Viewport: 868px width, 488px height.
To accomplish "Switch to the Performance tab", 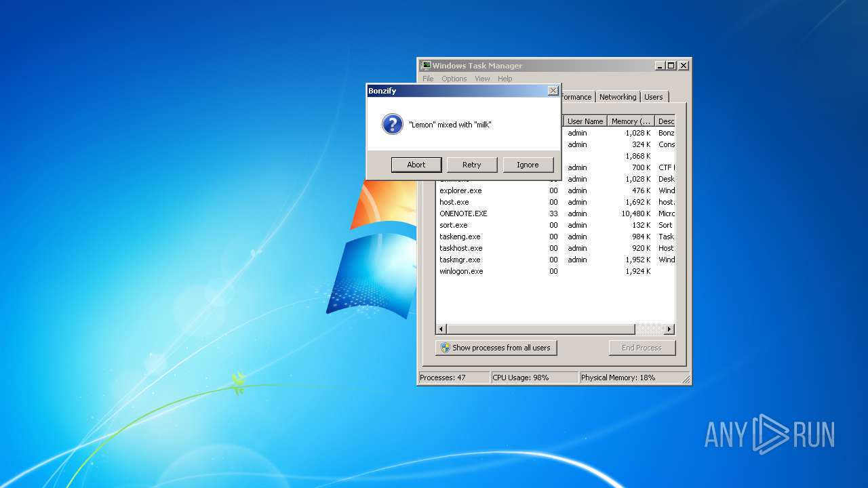I will tap(578, 97).
